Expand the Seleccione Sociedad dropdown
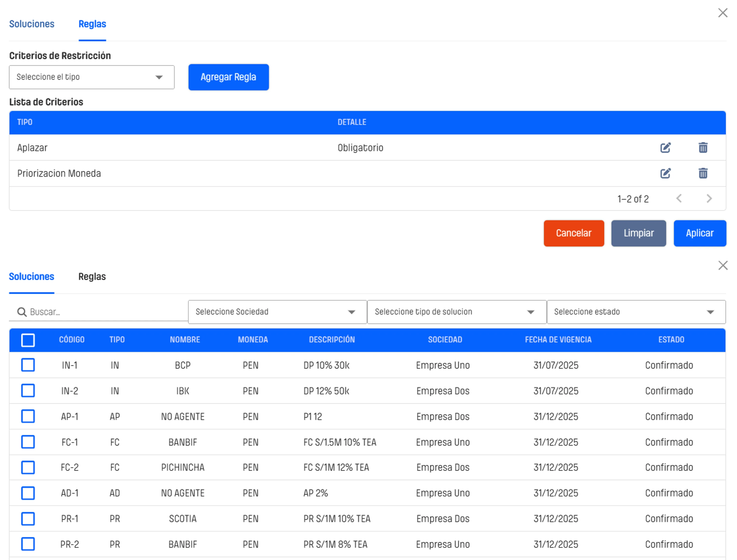 click(277, 312)
